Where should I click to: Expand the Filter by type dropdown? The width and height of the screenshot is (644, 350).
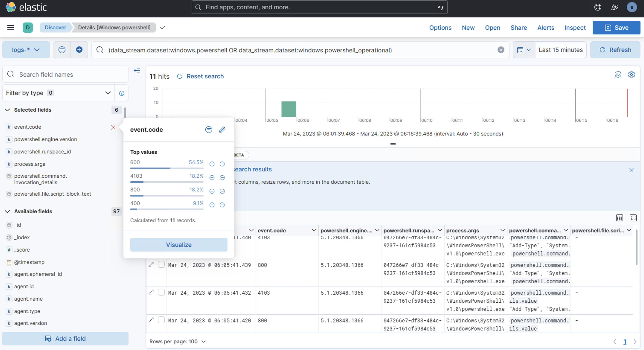(58, 93)
